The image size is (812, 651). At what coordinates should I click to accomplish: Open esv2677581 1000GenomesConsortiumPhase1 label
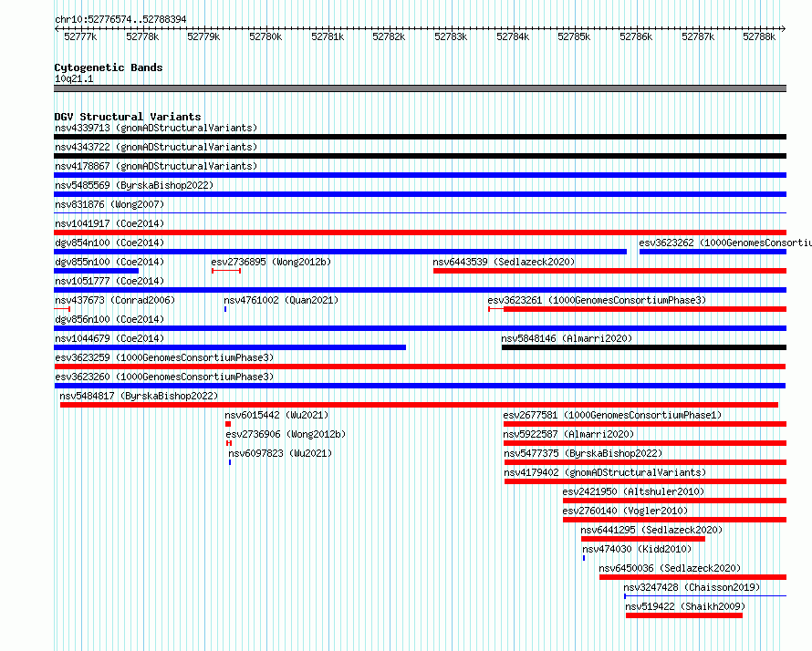pyautogui.click(x=612, y=415)
